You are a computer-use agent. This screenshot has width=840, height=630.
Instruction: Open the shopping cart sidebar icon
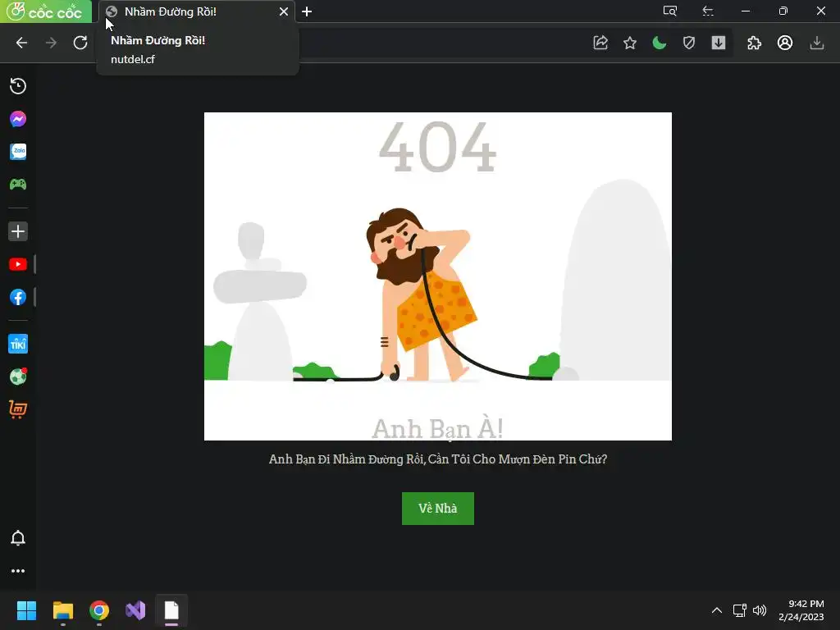point(18,409)
